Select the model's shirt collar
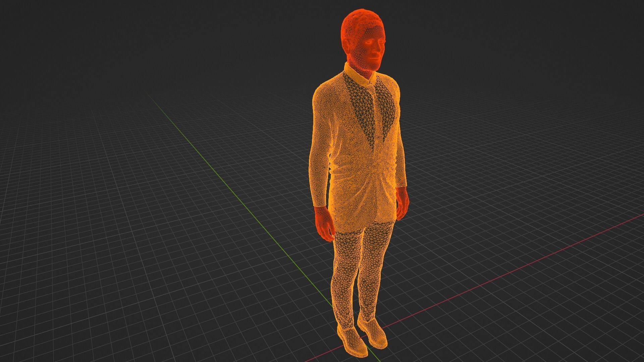This screenshot has width=644, height=362. pyautogui.click(x=361, y=74)
